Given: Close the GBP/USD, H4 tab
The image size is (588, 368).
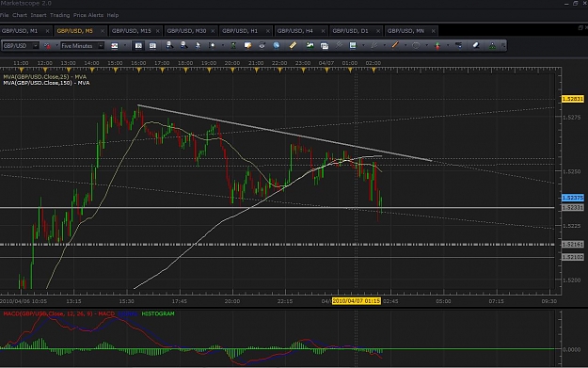Looking at the screenshot, I should (323, 31).
